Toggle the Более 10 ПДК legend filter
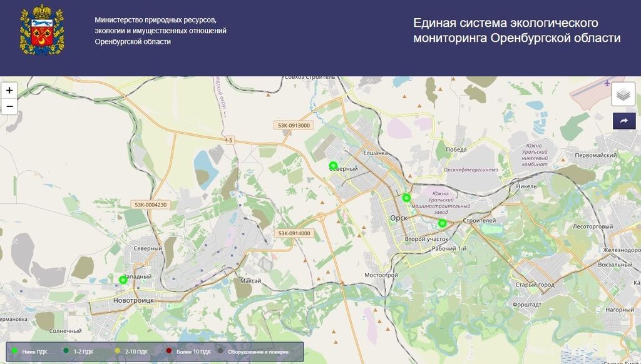Image resolution: width=641 pixels, height=364 pixels. 168,351
